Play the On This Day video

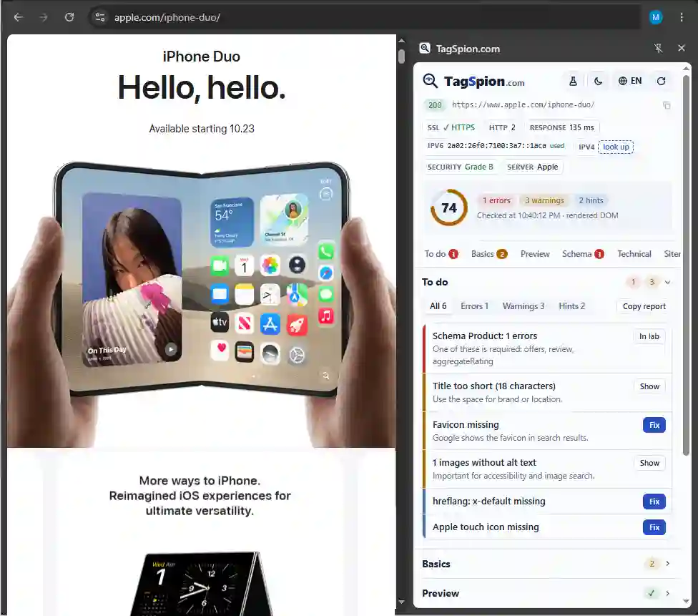click(x=171, y=349)
